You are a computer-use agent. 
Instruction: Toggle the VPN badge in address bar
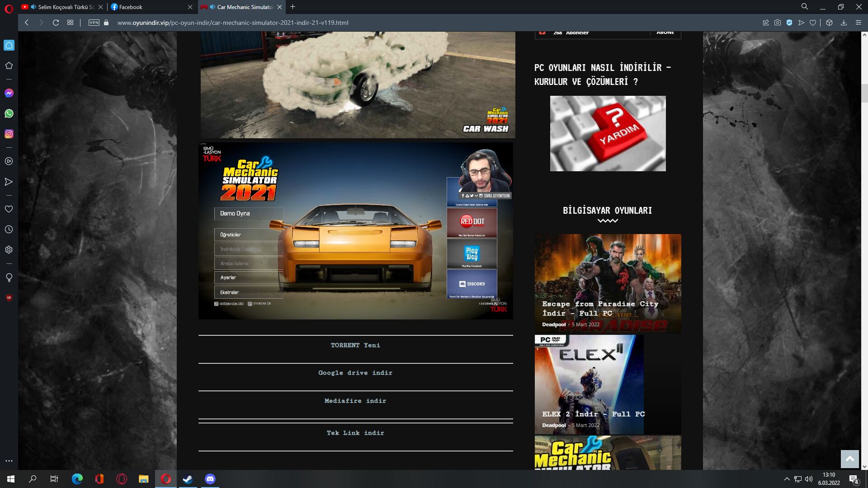tap(94, 23)
